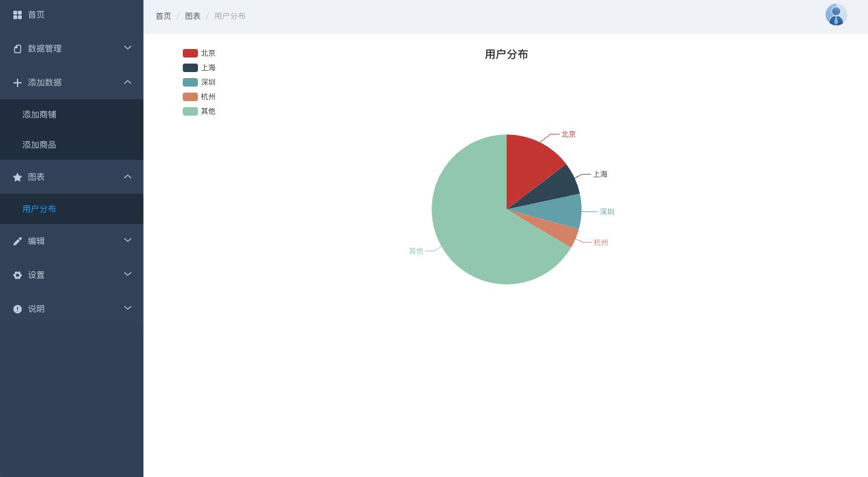Click the 北京 slice of the pie chart
Screen dimensions: 868x477
click(x=533, y=163)
